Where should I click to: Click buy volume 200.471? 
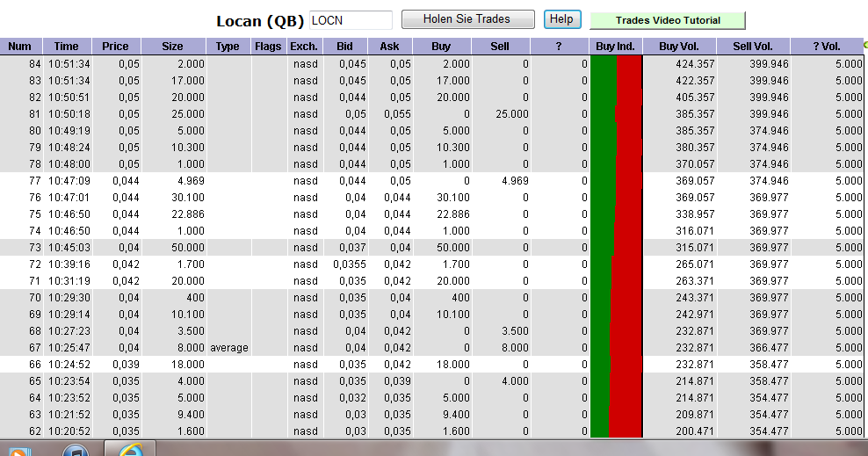click(x=695, y=431)
